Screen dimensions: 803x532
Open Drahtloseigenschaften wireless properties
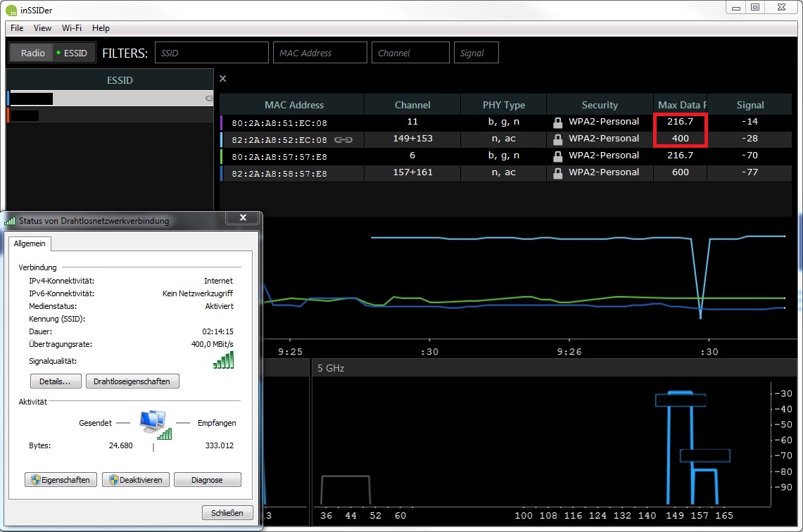click(132, 381)
